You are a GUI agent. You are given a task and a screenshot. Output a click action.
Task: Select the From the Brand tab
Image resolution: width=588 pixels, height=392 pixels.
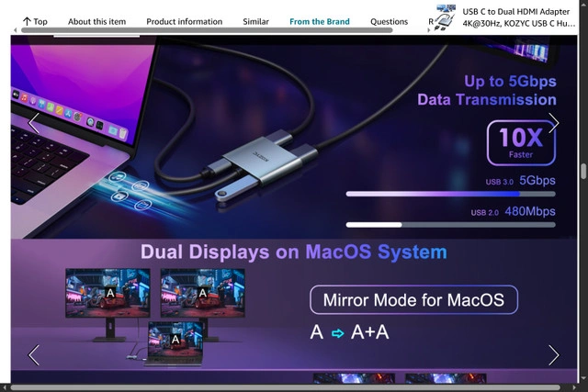[319, 21]
